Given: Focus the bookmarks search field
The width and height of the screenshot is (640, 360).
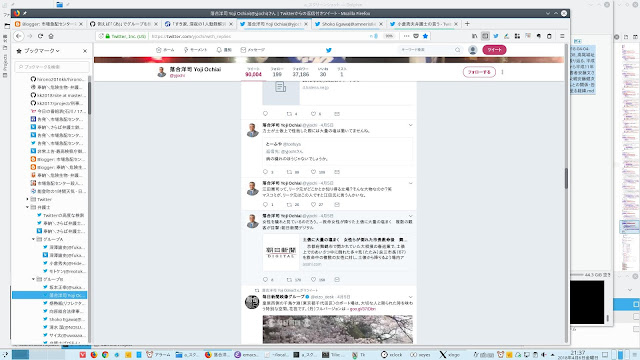Looking at the screenshot, I should (52, 67).
